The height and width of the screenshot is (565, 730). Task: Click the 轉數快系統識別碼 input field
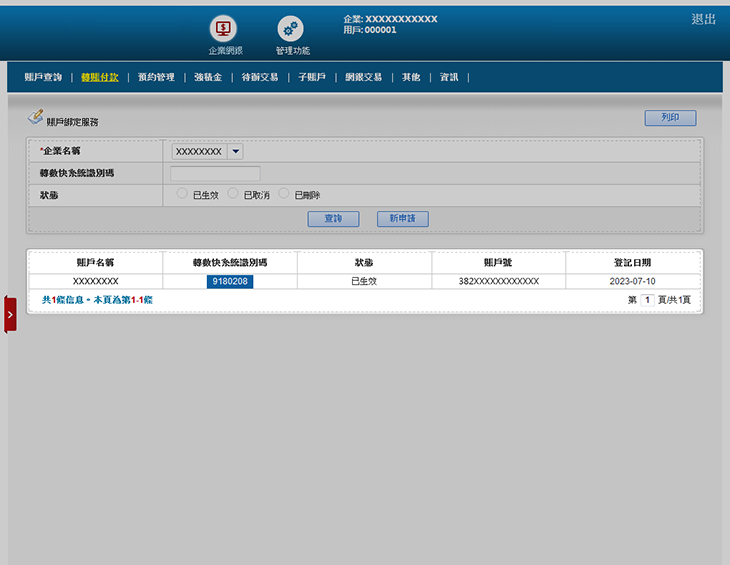tap(215, 173)
